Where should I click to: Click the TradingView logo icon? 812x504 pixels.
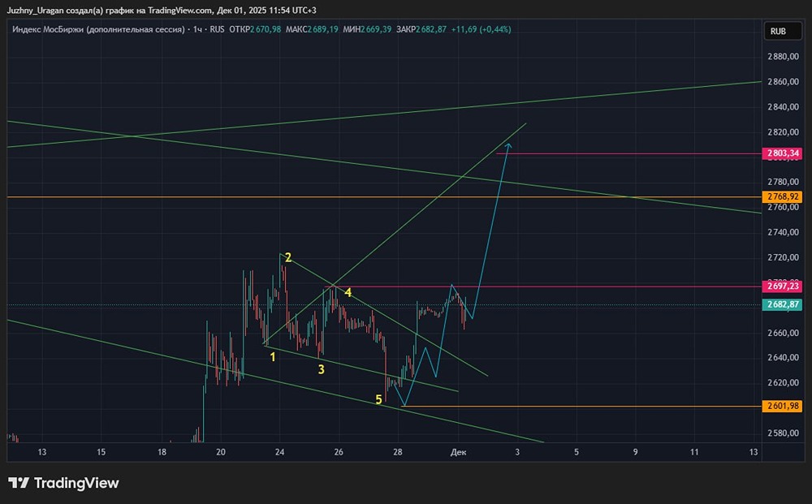(x=17, y=482)
